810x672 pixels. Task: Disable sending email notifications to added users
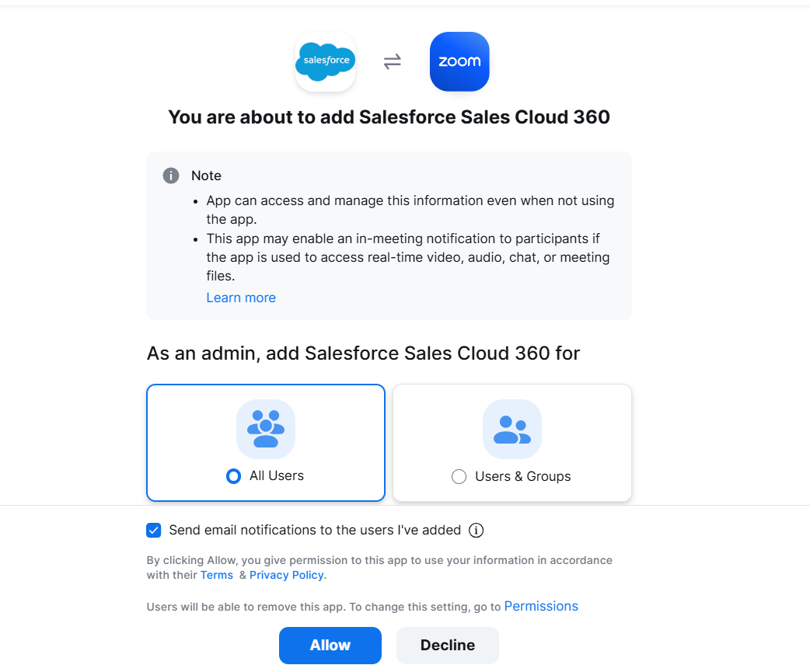tap(154, 530)
